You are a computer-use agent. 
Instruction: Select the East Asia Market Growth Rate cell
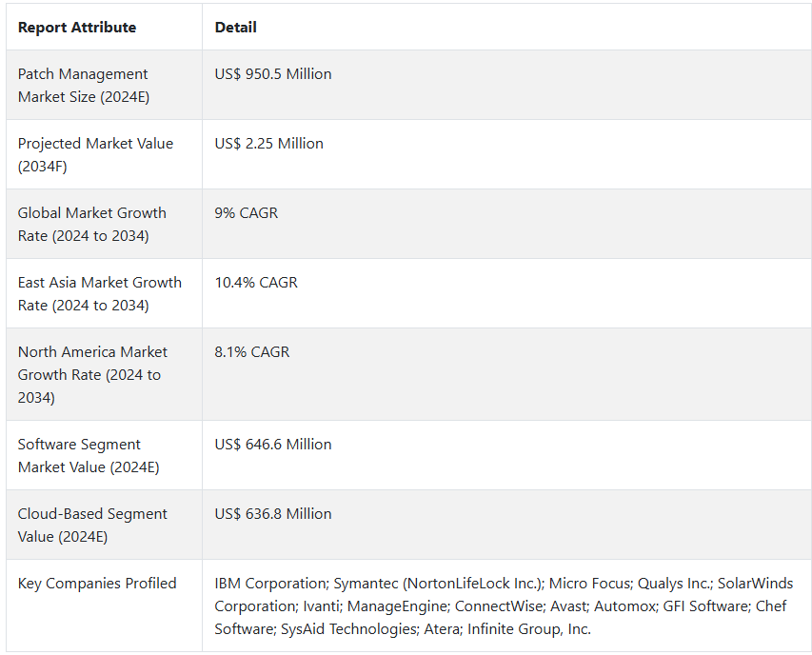click(x=100, y=294)
